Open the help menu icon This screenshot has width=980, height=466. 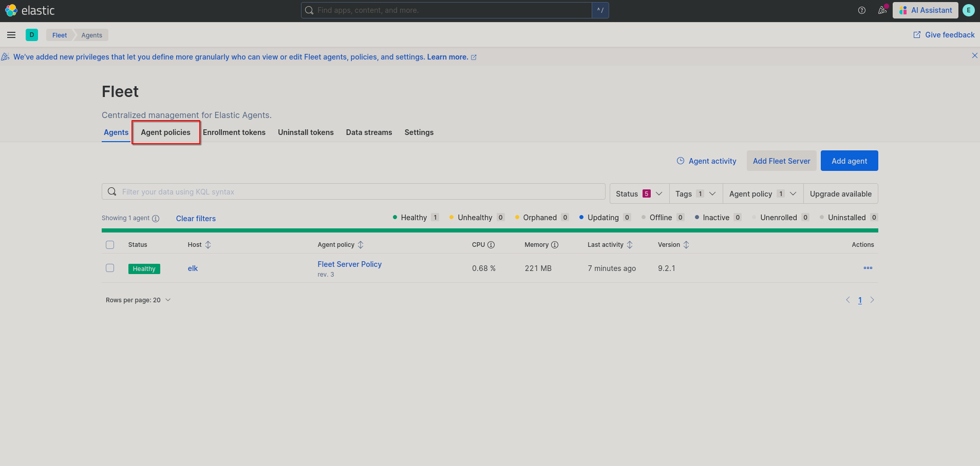(862, 10)
